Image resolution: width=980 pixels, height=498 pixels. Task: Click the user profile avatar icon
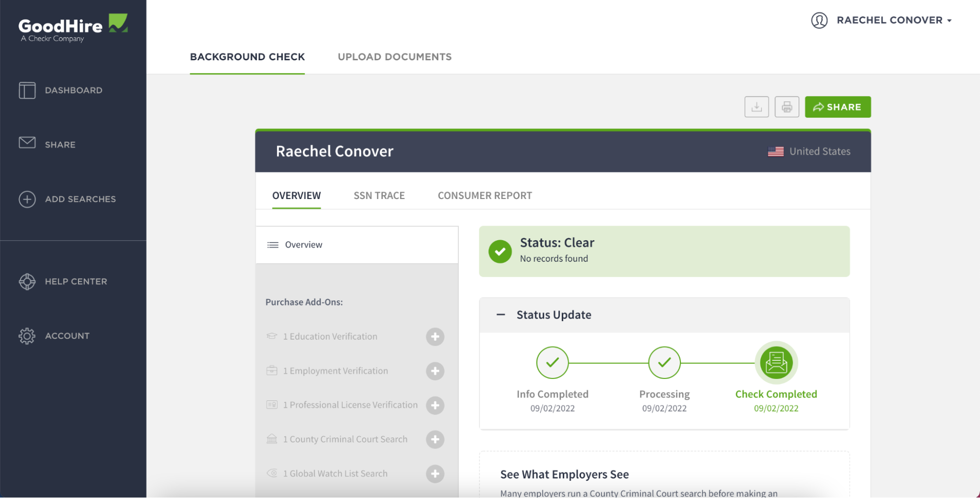[819, 20]
